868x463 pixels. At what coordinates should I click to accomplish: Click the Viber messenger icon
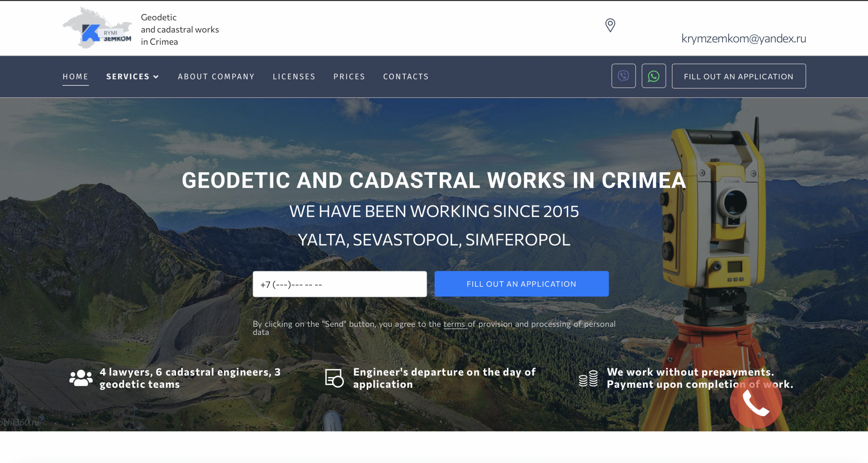pos(623,76)
